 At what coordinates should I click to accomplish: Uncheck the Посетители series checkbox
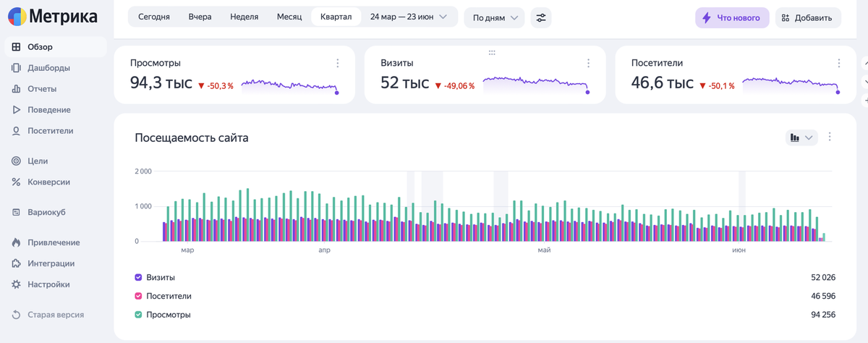(138, 296)
